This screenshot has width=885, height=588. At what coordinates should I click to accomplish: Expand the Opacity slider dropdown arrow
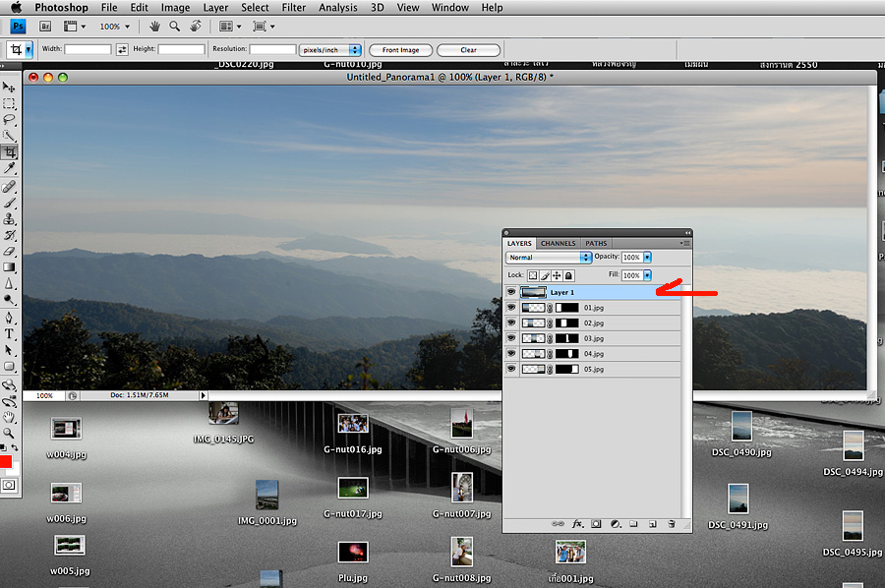(x=647, y=258)
